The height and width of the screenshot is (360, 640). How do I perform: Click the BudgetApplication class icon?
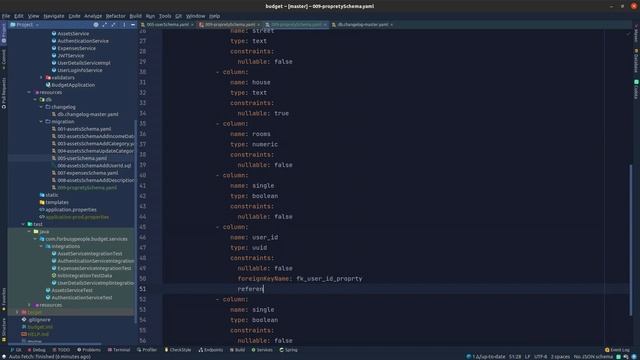(48, 85)
